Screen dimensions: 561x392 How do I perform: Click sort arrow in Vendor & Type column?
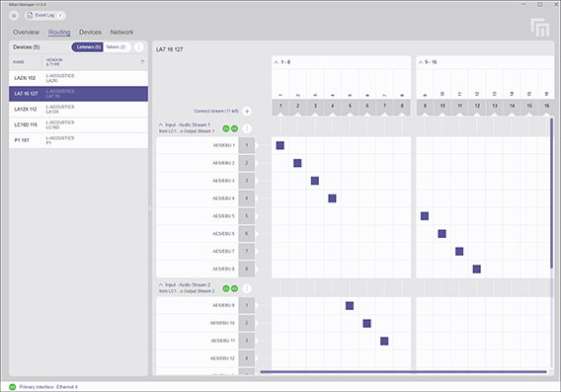click(142, 62)
